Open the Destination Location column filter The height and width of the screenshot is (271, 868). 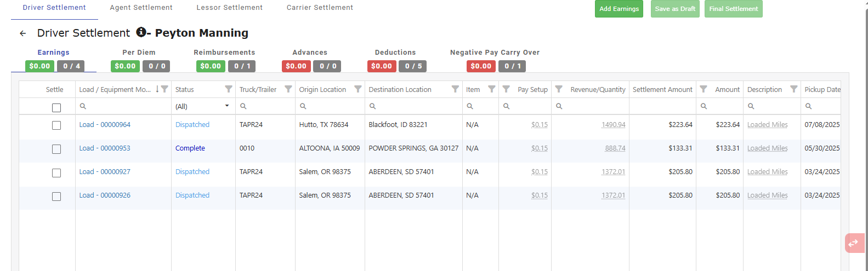tap(455, 89)
